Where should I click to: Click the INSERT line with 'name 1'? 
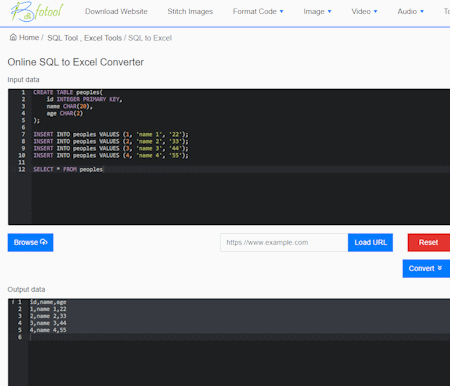pyautogui.click(x=111, y=134)
